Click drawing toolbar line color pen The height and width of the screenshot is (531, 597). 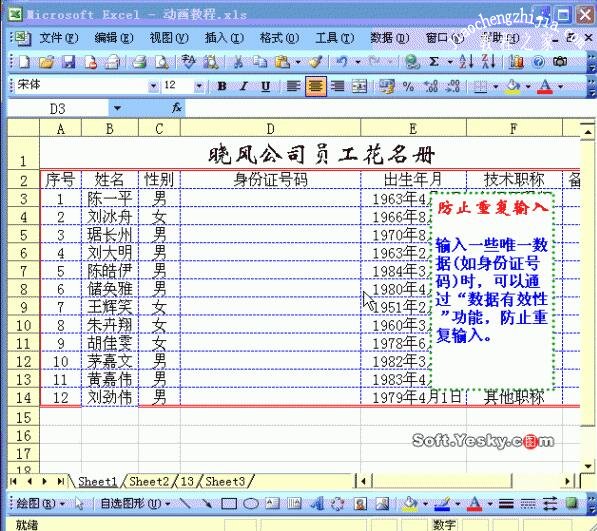(x=442, y=504)
